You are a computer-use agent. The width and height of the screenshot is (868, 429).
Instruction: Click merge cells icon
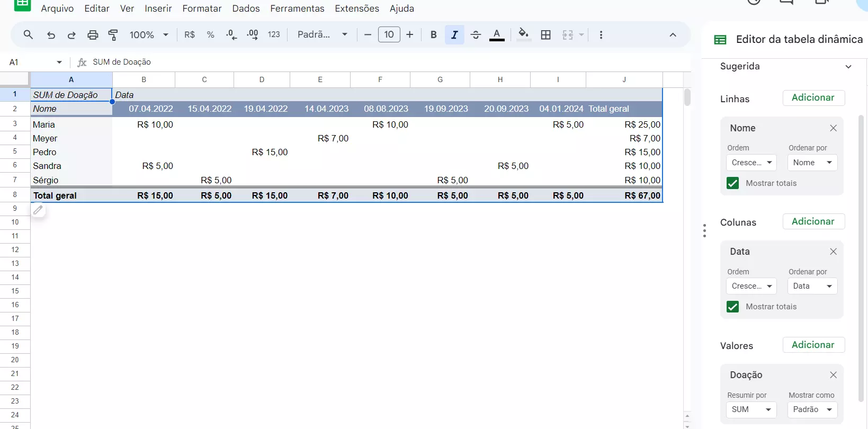point(568,35)
